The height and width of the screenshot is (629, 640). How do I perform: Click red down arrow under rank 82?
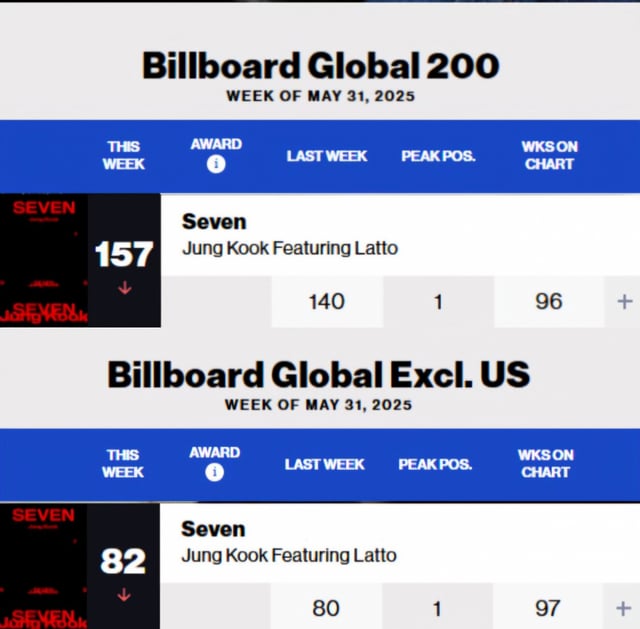124,595
